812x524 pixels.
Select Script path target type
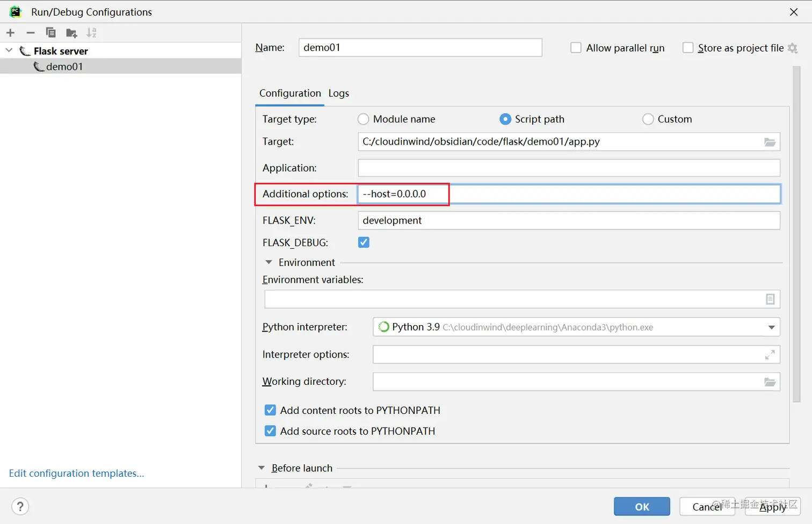505,119
